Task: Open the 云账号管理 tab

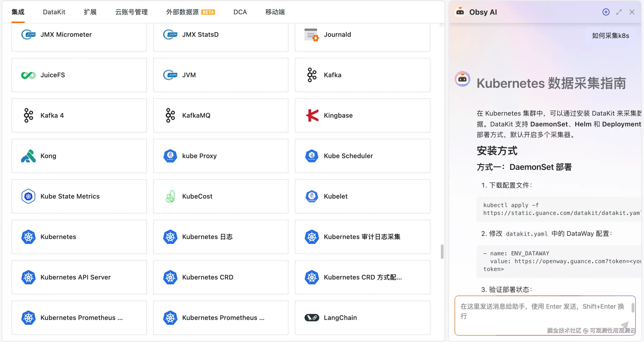Action: (x=131, y=12)
